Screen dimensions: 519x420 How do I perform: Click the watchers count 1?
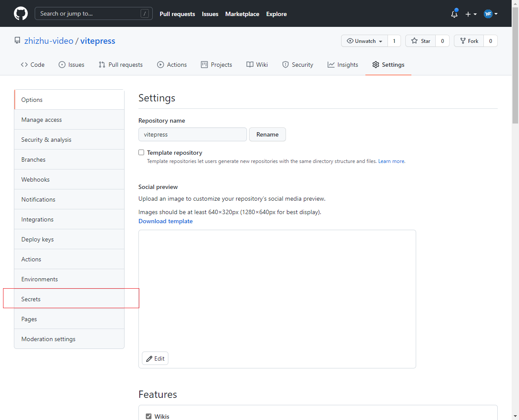pos(394,41)
